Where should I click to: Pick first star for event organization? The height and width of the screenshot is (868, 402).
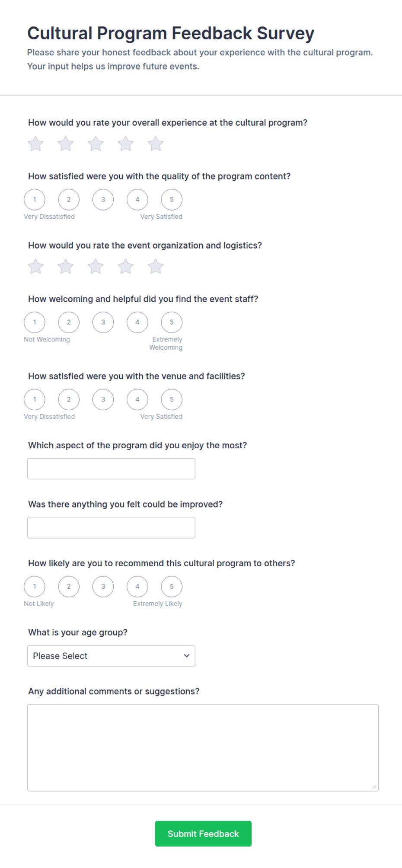[x=35, y=267]
